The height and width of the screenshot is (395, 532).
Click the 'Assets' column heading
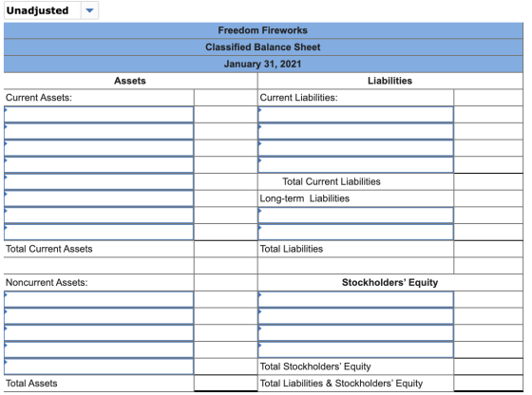tap(130, 81)
